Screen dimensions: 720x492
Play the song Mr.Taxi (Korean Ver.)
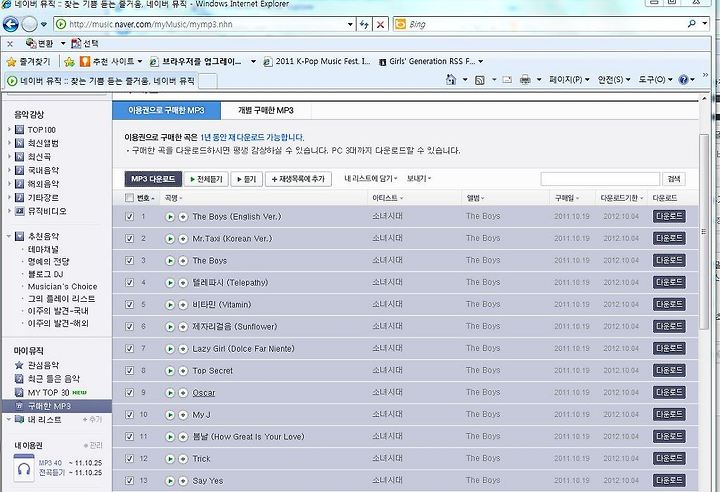pos(170,239)
